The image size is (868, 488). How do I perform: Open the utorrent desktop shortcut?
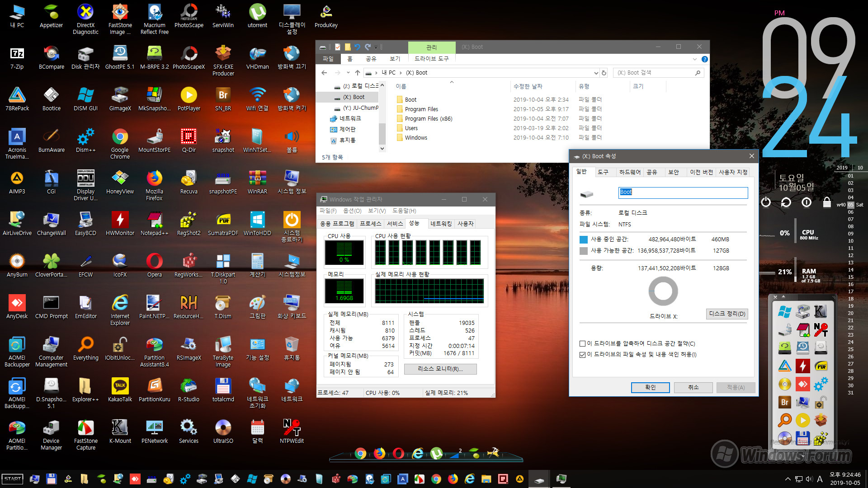258,16
